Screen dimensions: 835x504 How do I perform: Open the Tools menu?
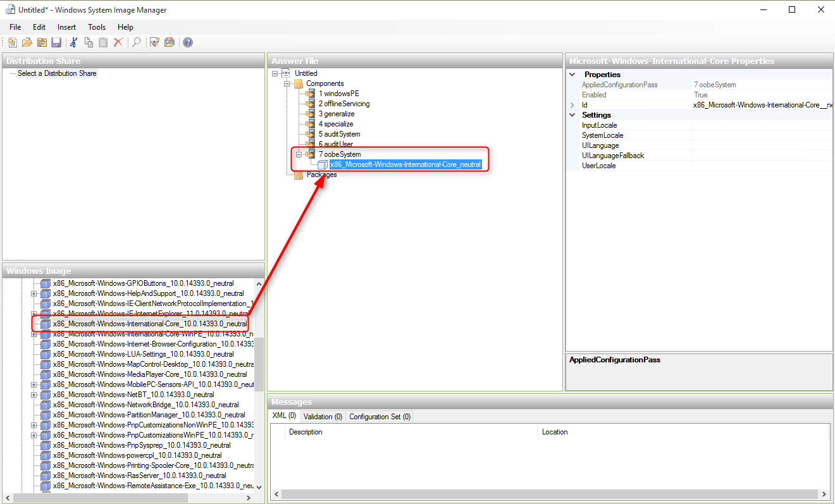(97, 27)
